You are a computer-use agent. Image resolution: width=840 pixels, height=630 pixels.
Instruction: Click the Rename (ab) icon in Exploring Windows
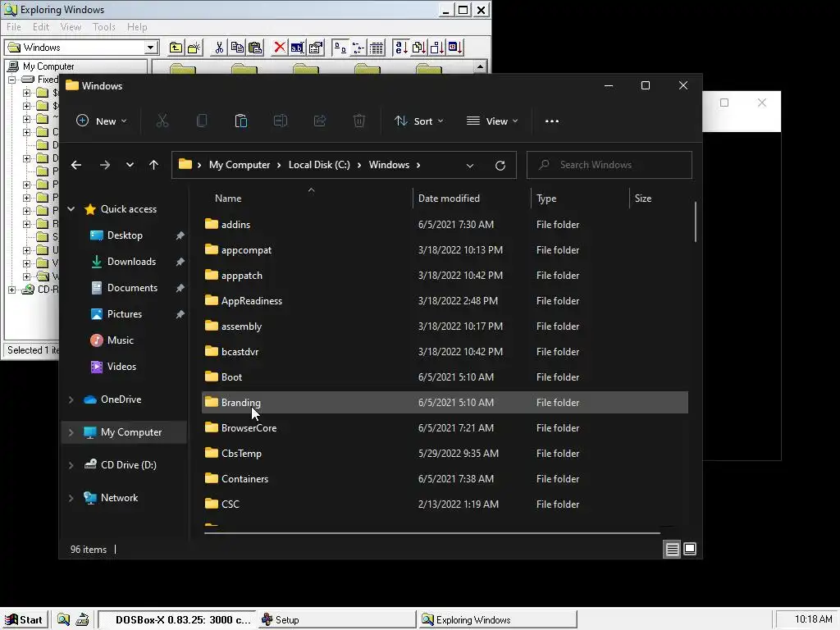click(297, 48)
